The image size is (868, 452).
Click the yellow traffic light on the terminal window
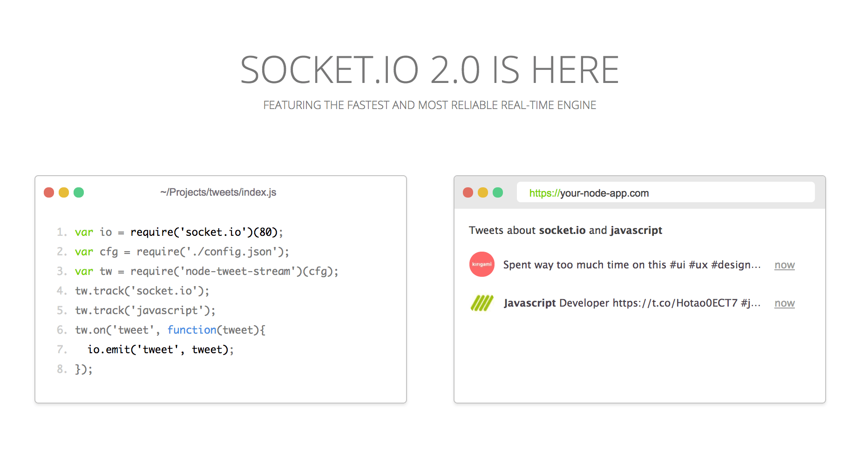point(64,192)
